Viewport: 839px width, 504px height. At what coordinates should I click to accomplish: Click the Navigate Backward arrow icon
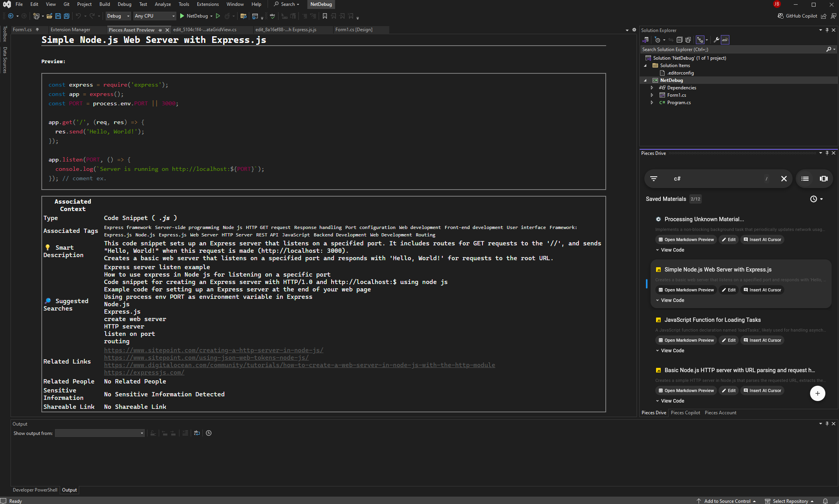11,16
